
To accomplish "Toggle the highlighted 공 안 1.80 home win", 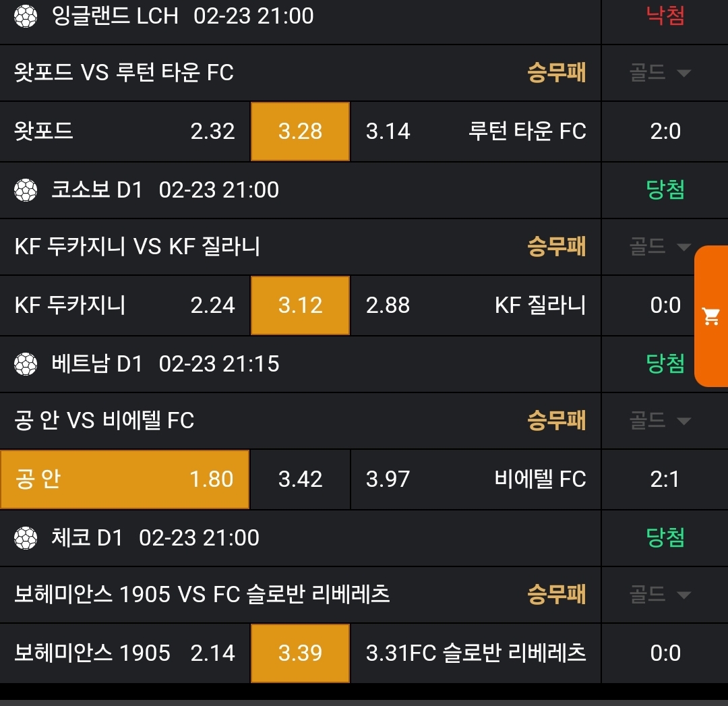I will (x=125, y=479).
